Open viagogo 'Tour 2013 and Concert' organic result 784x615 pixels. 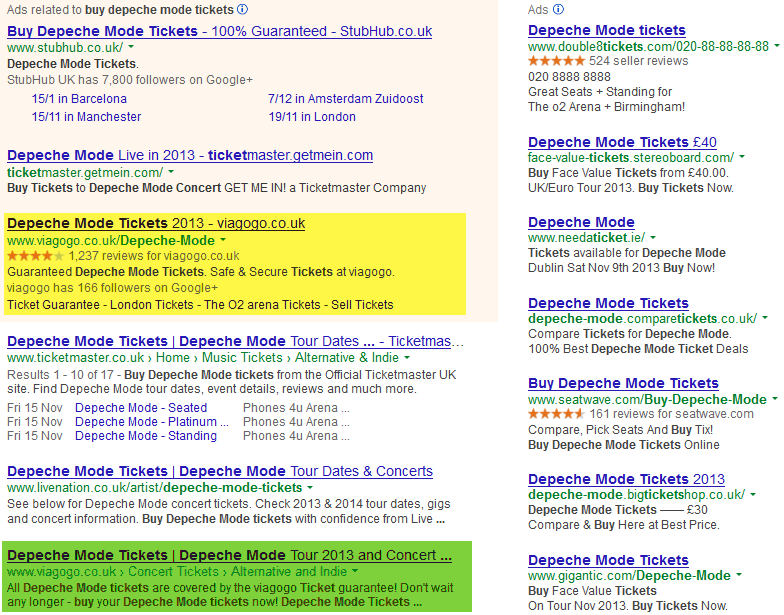230,556
